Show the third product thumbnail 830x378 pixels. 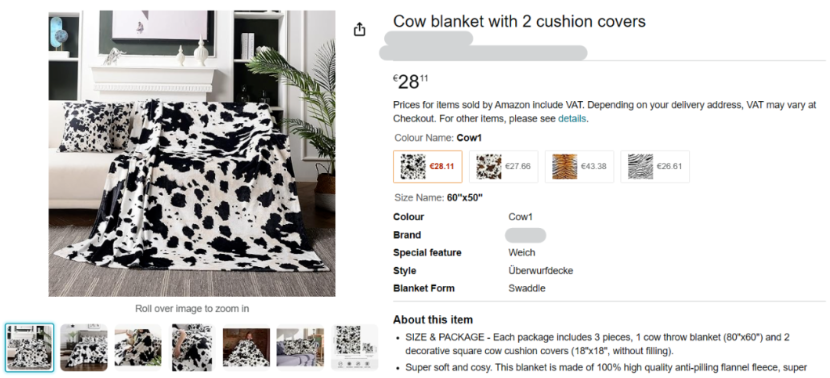click(x=138, y=347)
